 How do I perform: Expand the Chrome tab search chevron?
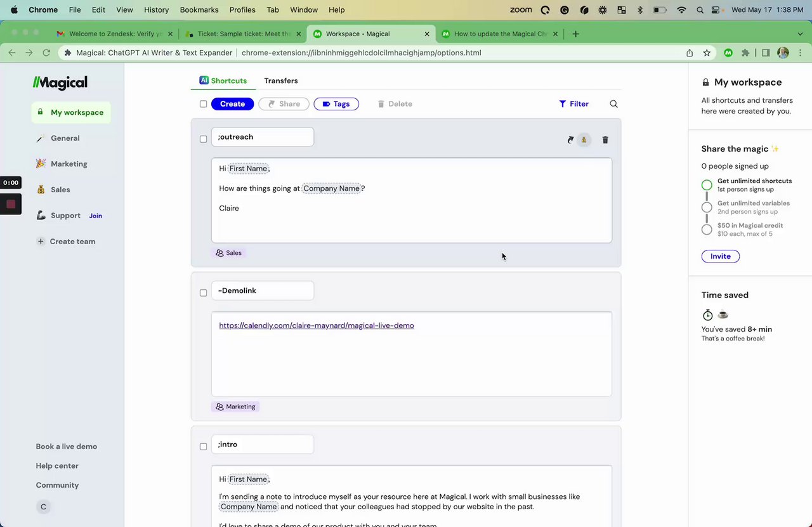(800, 34)
